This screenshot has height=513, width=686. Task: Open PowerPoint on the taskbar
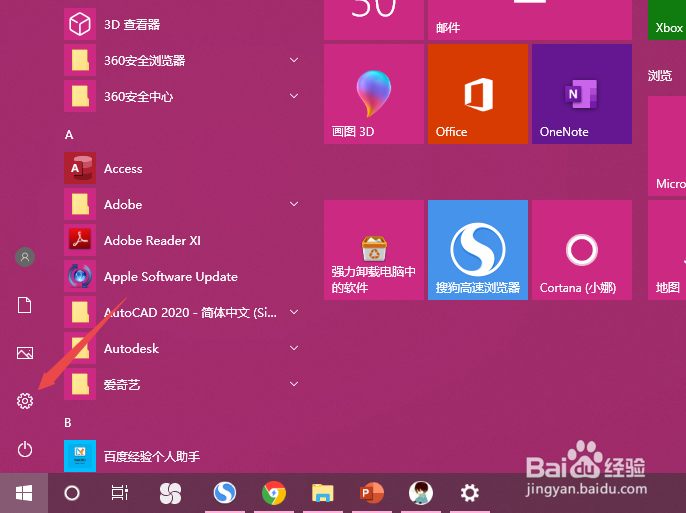372,493
